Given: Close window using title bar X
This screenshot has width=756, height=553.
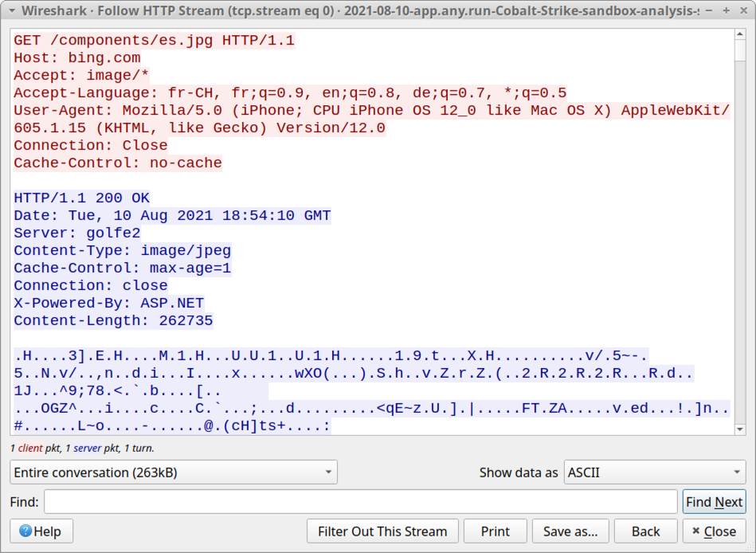Looking at the screenshot, I should pyautogui.click(x=744, y=10).
